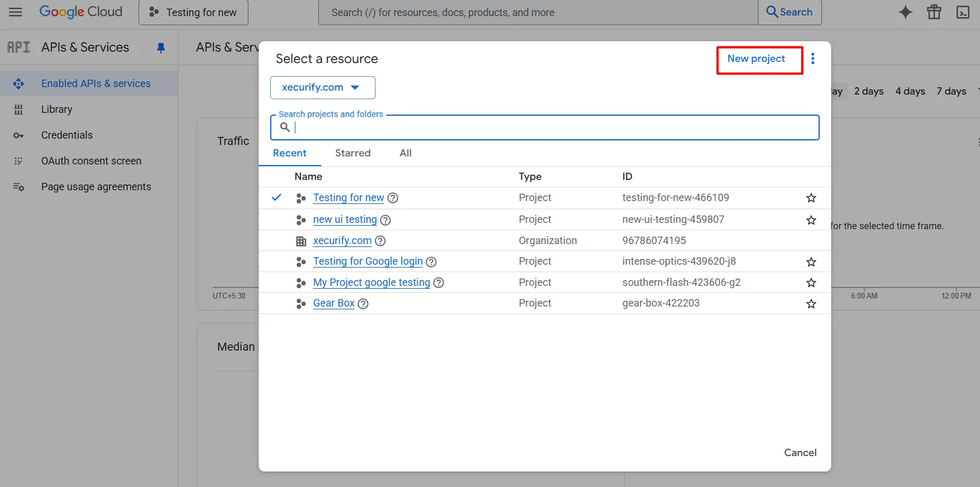
Task: Click the Enabled APIs & services diamond icon
Action: click(x=18, y=84)
